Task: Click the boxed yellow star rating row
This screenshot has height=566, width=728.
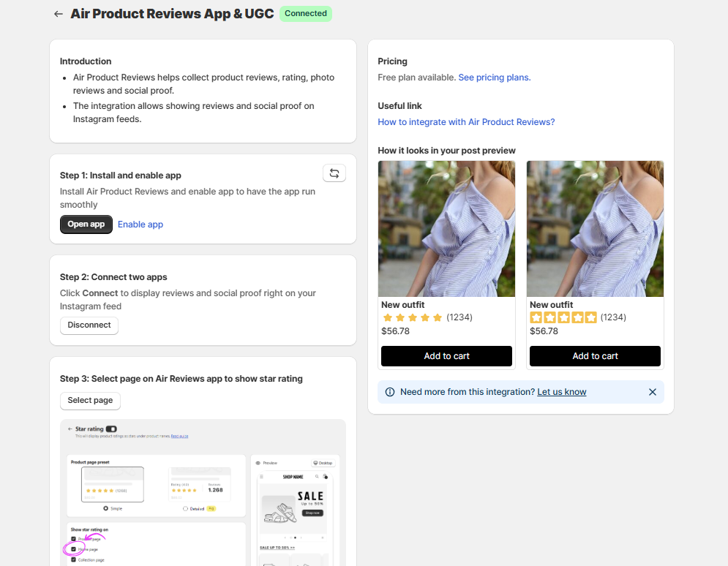Action: point(563,318)
